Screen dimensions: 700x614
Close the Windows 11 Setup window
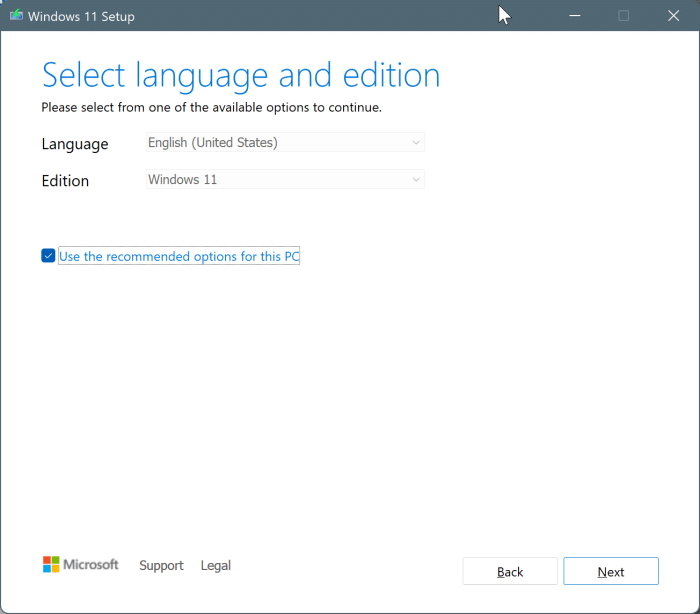673,16
